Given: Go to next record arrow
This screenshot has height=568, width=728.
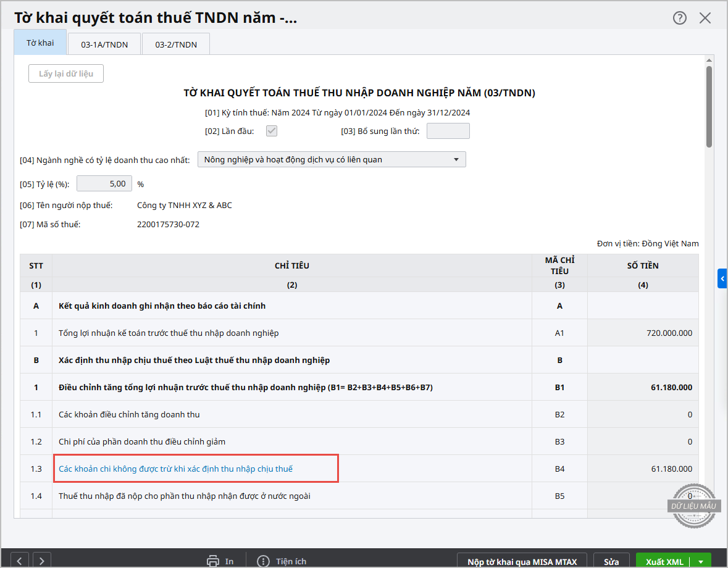Looking at the screenshot, I should 41,561.
